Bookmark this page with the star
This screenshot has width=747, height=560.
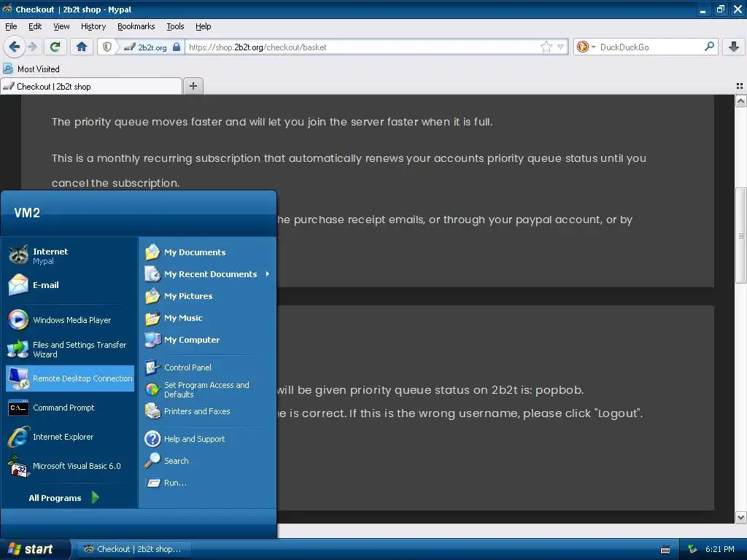[546, 47]
